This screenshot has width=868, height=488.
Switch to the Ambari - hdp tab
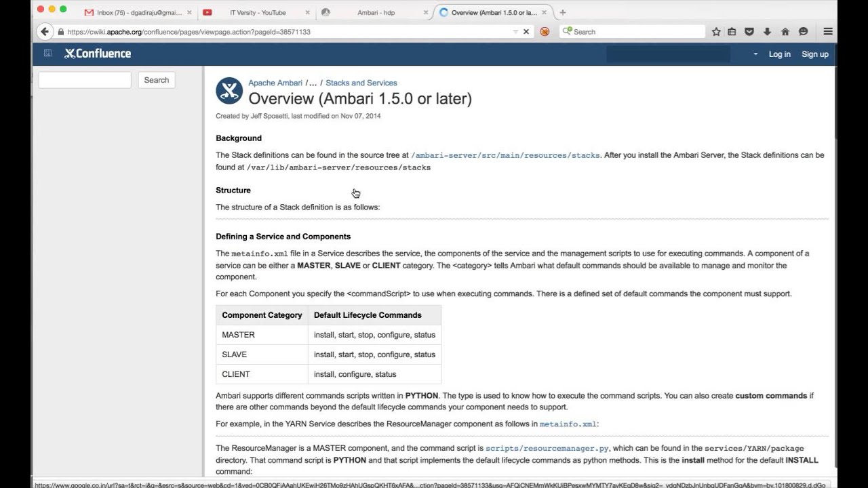point(376,12)
